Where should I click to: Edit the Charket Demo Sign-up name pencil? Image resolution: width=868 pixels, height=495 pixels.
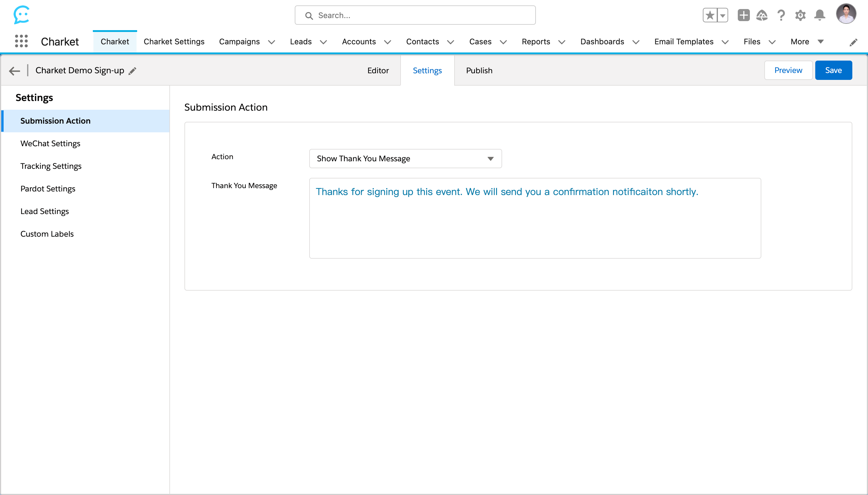point(133,71)
